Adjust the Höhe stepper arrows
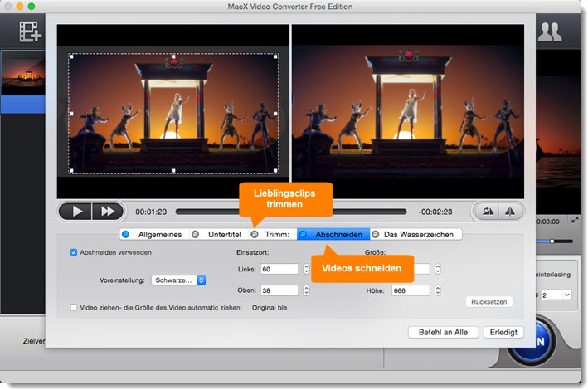The height and width of the screenshot is (390, 588). (438, 290)
